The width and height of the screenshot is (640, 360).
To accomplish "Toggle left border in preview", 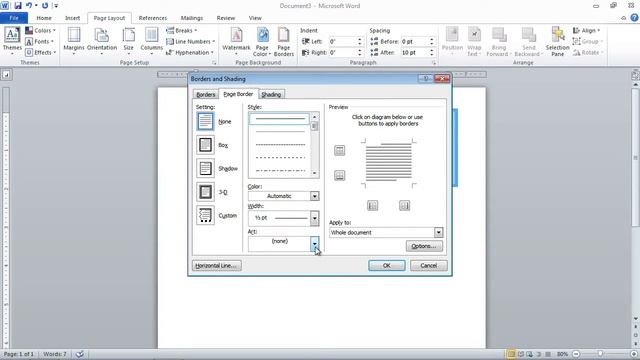I will [372, 205].
